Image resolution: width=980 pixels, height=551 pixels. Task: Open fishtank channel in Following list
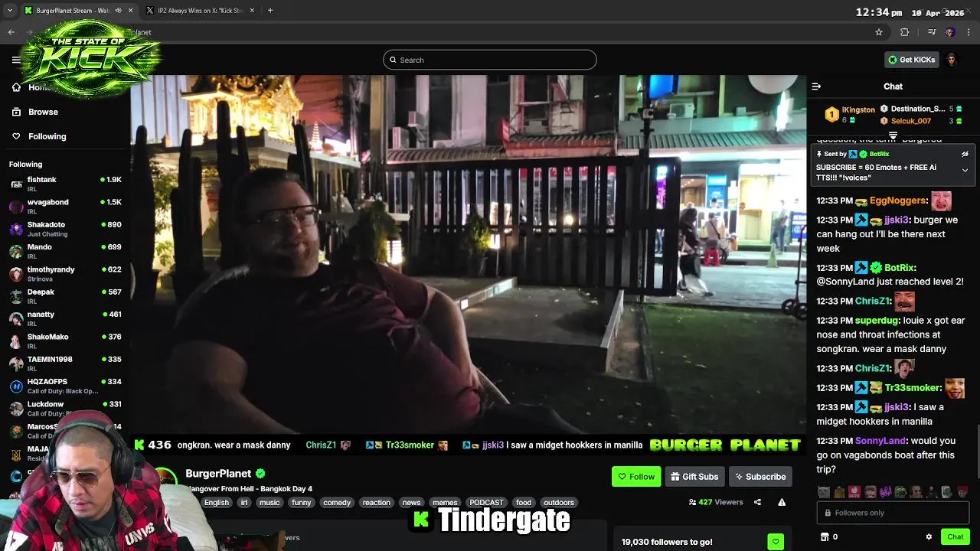click(65, 184)
